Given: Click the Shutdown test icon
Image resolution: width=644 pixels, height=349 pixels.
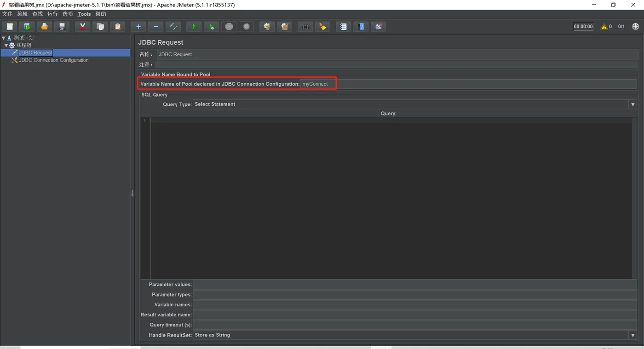Looking at the screenshot, I should 247,27.
